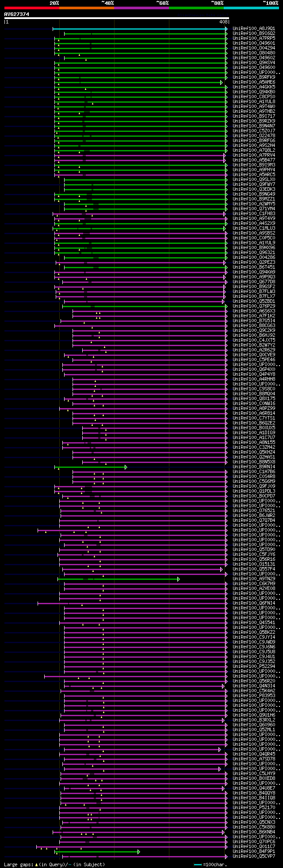The width and height of the screenshot is (283, 868).
Task: Open hit UniRef100_O22478
Action: (x=254, y=136)
